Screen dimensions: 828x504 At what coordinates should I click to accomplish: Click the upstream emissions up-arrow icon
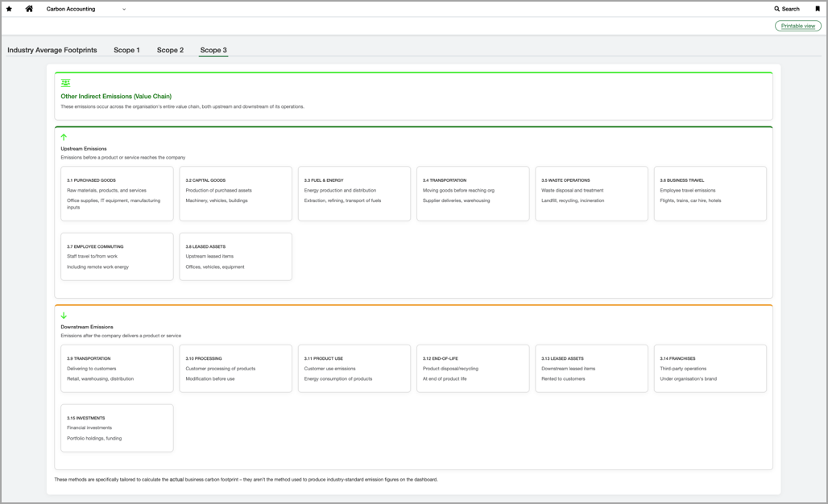(64, 137)
